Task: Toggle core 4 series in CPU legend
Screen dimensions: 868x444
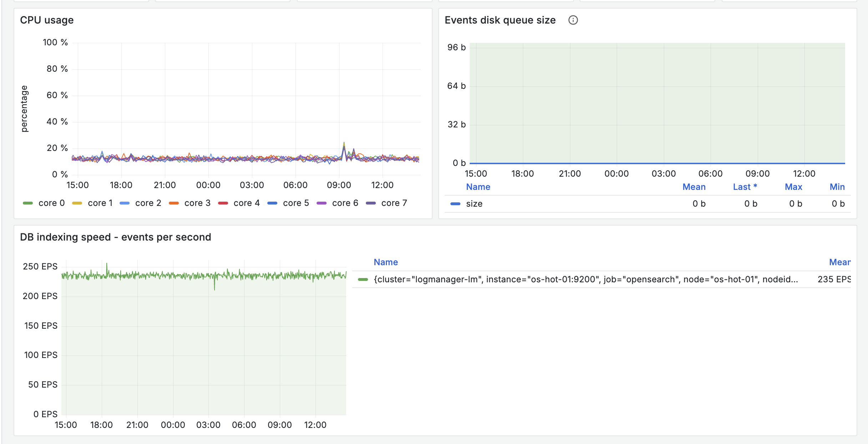Action: pos(247,203)
